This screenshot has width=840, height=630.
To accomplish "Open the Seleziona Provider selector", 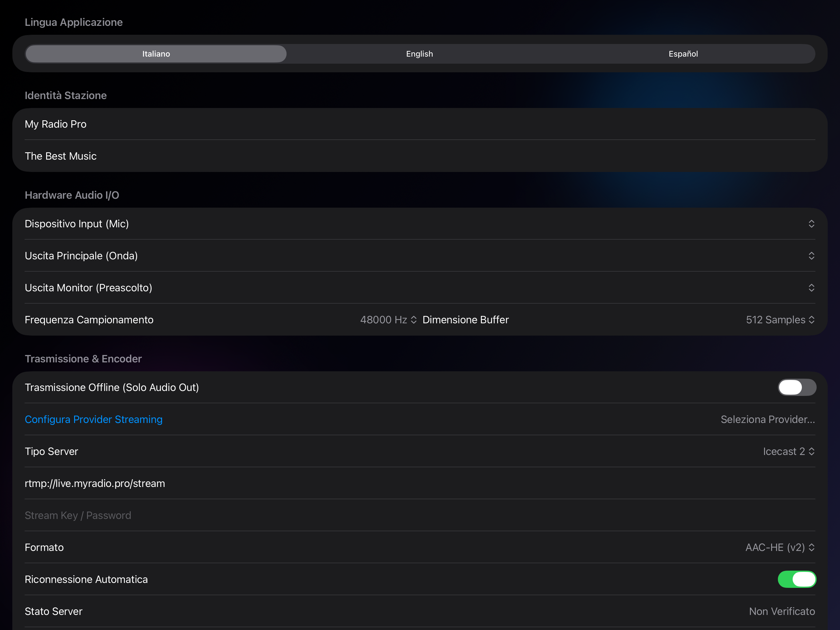I will (768, 419).
